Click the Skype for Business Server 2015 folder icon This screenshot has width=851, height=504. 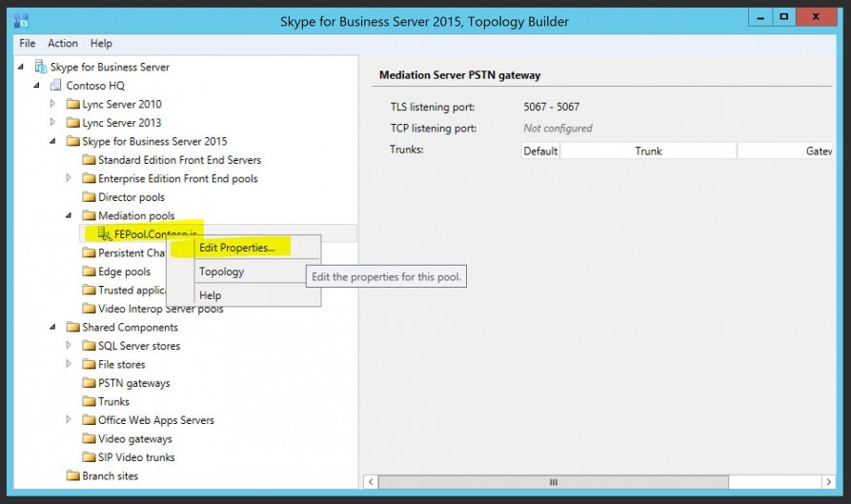(72, 141)
